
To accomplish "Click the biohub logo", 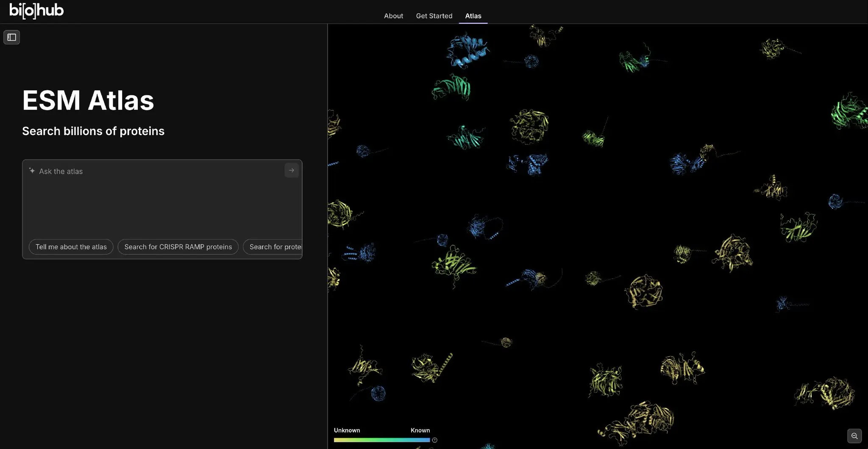I will 36,11.
